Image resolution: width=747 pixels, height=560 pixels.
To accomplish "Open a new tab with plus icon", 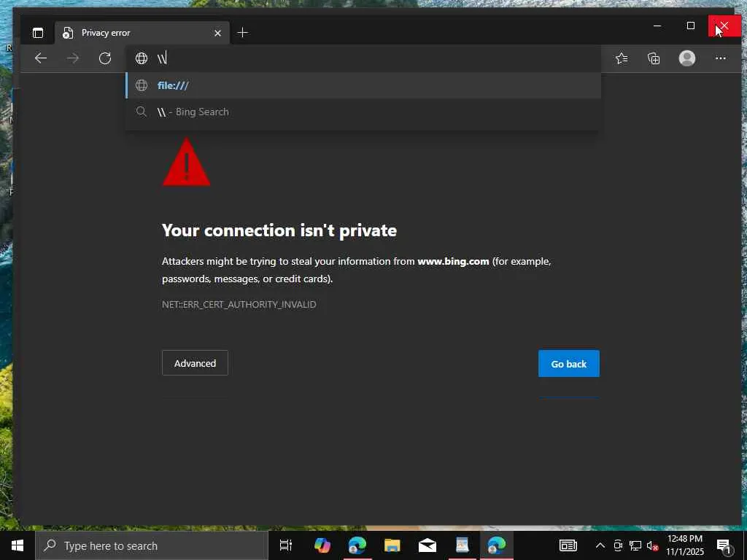I will coord(242,32).
